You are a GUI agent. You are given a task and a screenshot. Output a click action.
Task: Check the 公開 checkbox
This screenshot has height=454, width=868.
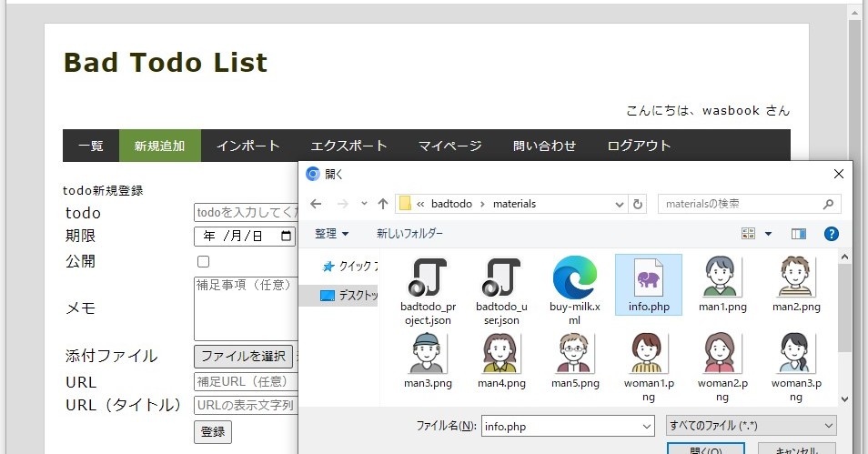click(204, 262)
